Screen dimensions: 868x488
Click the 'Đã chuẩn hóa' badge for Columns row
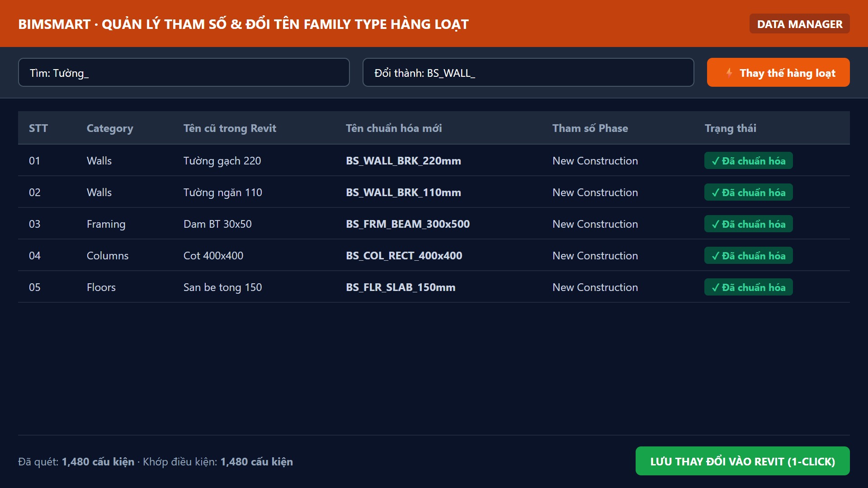(x=748, y=255)
